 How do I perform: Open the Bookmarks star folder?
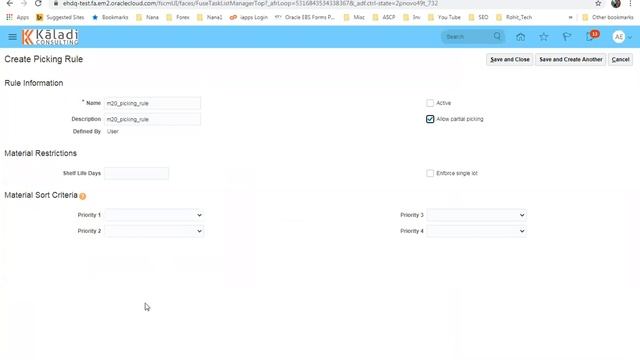point(110,18)
